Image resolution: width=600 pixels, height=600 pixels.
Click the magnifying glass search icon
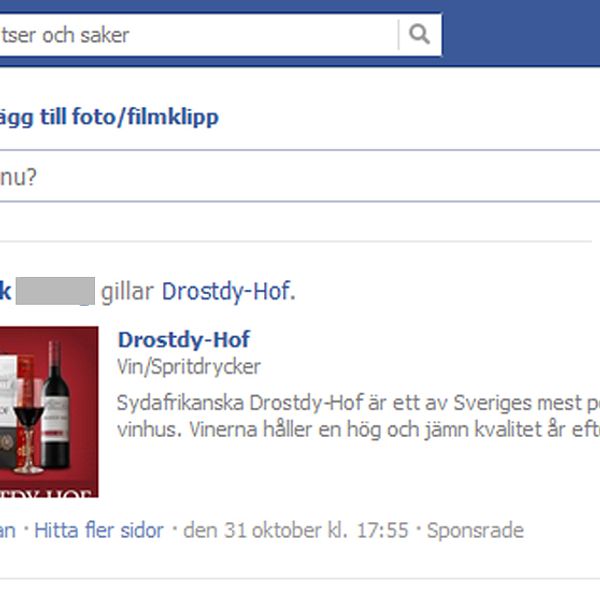(420, 34)
